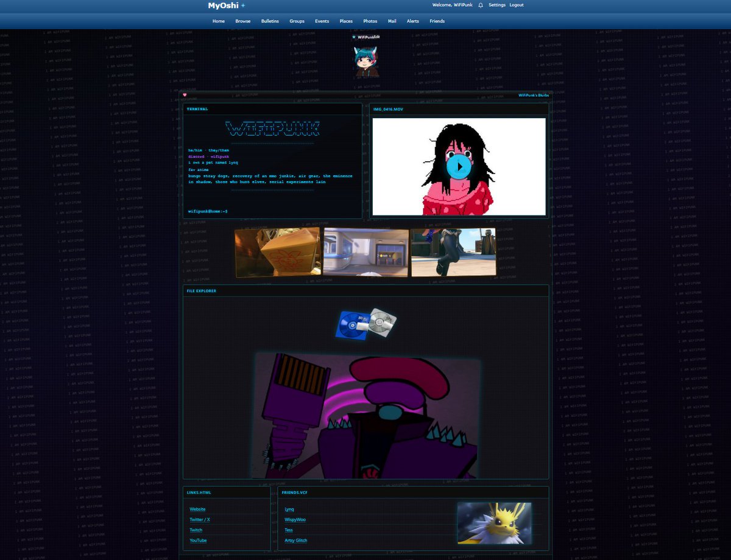This screenshot has height=560, width=731.
Task: Click the pink heart icon above Terminal
Action: (x=185, y=95)
